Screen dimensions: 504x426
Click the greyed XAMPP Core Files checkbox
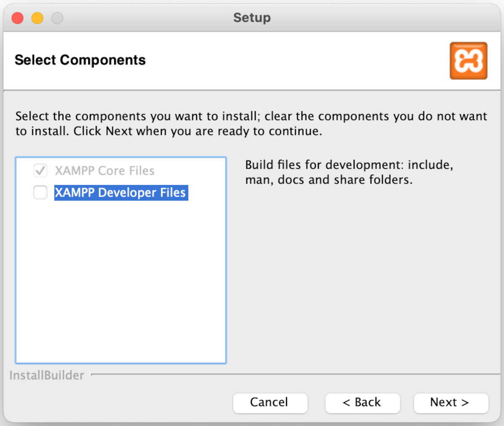pyautogui.click(x=40, y=171)
